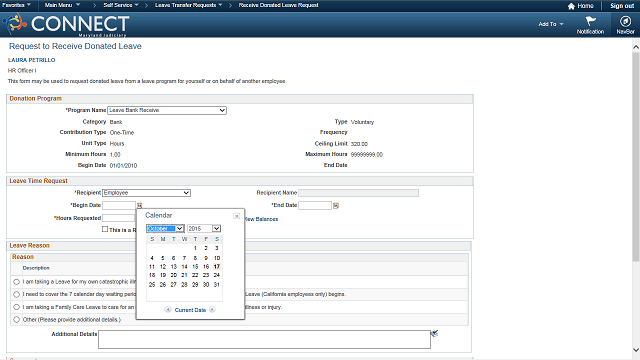Select catastrophic illness leave reason radio
This screenshot has height=360, width=640.
[x=16, y=282]
